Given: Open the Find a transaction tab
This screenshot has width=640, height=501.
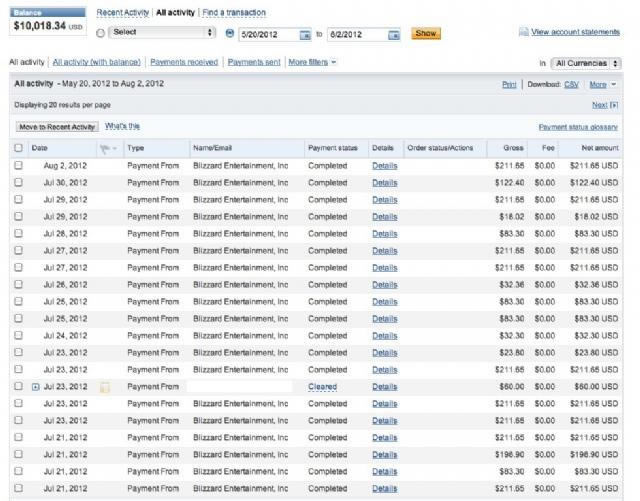Looking at the screenshot, I should pos(234,13).
